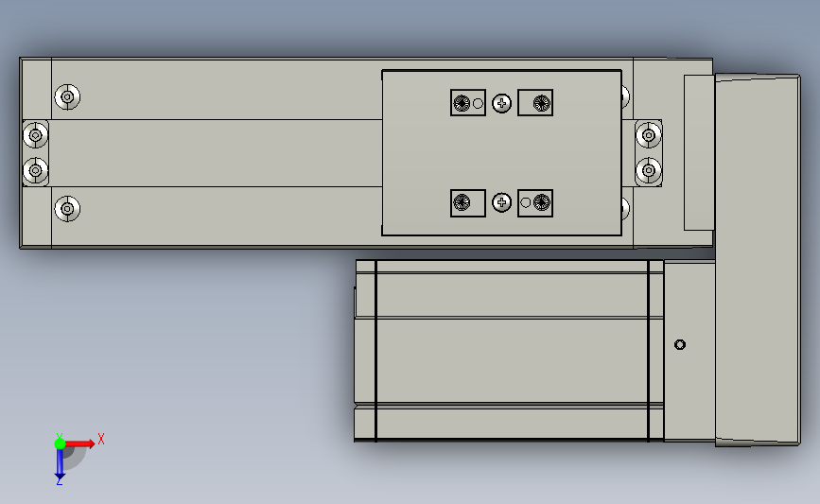
Task: Select the black screw in the carriage's bottom-left slot
Action: [462, 202]
